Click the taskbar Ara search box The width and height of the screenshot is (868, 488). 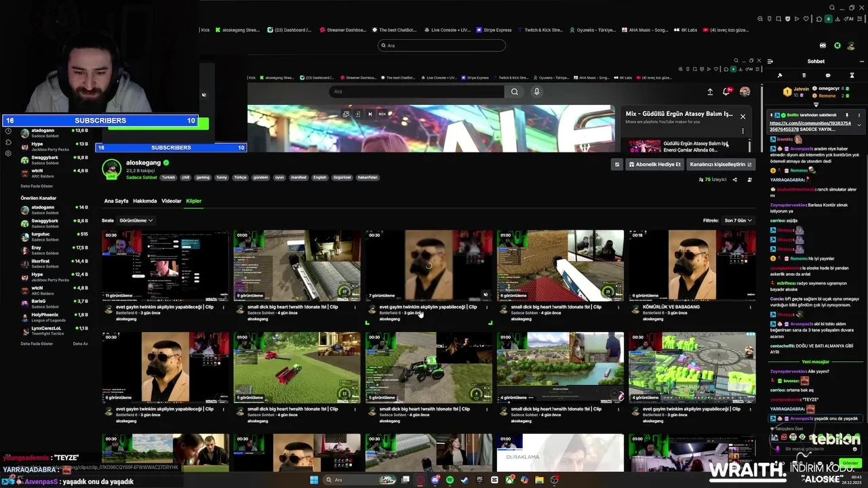pyautogui.click(x=360, y=480)
